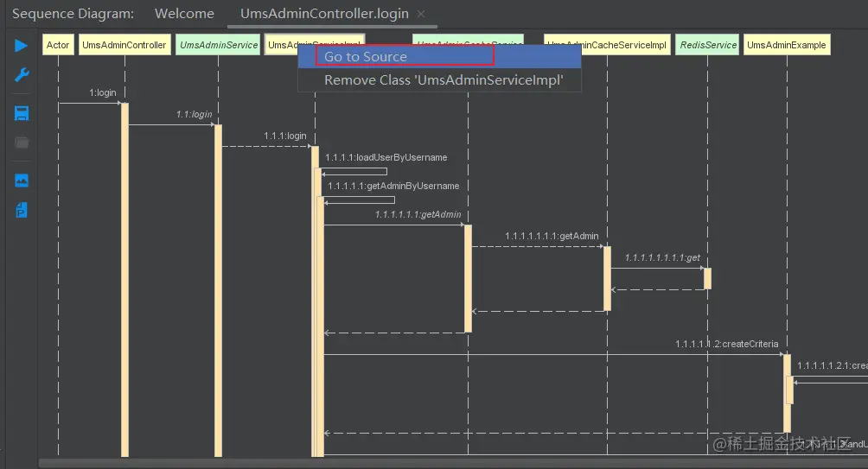
Task: Choose Remove Class 'UmsAdminServiceImpl' entry
Action: 439,80
